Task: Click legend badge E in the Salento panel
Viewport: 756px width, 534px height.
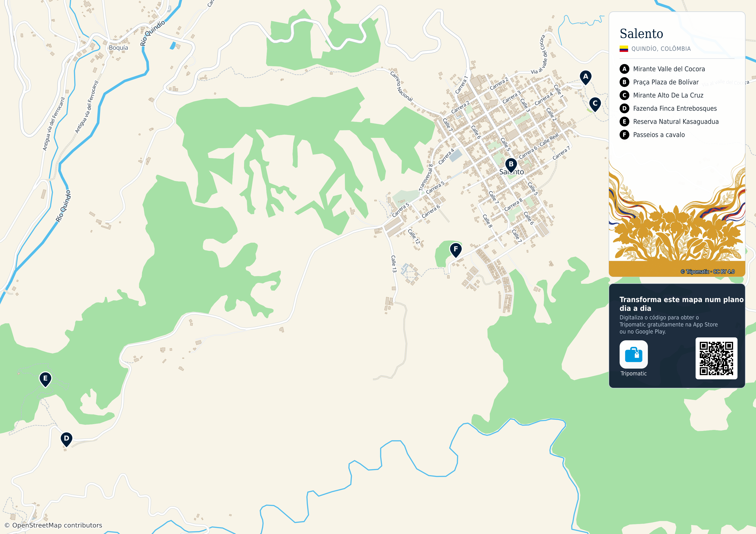Action: pos(624,122)
